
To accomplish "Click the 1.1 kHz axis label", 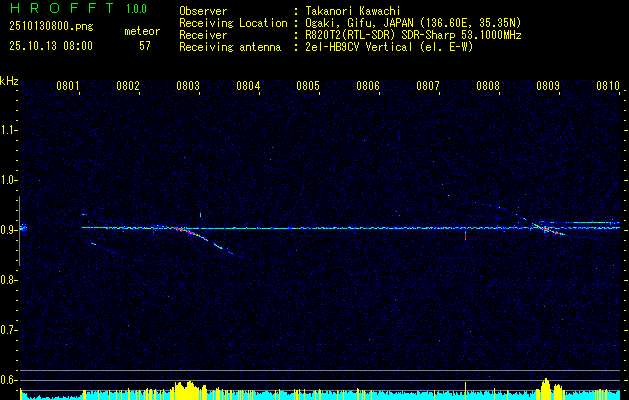I will click(8, 130).
